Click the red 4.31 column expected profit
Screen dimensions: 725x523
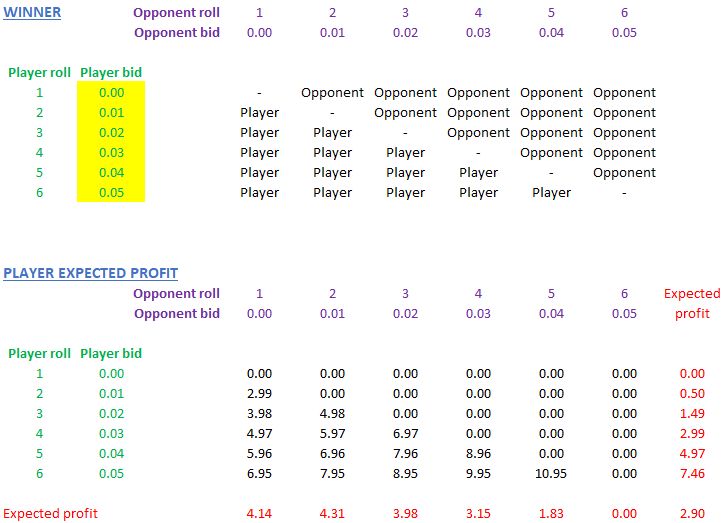click(332, 513)
